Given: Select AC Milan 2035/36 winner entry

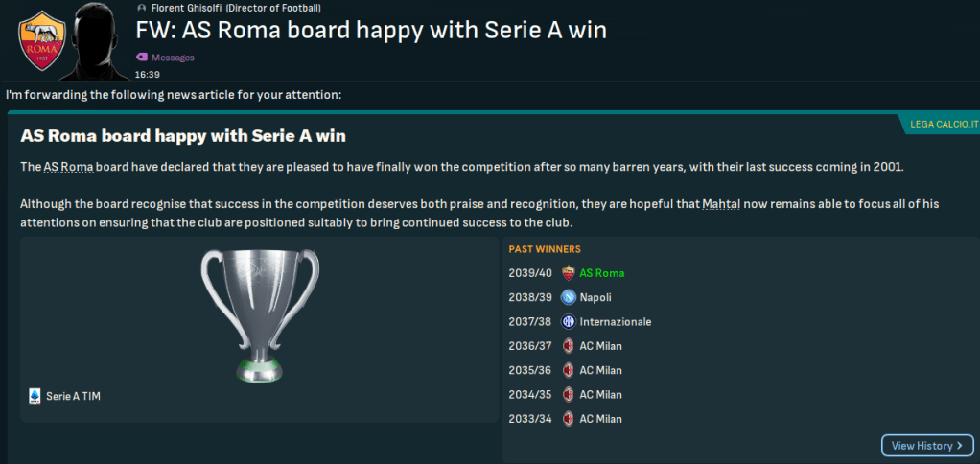Looking at the screenshot, I should tap(600, 370).
